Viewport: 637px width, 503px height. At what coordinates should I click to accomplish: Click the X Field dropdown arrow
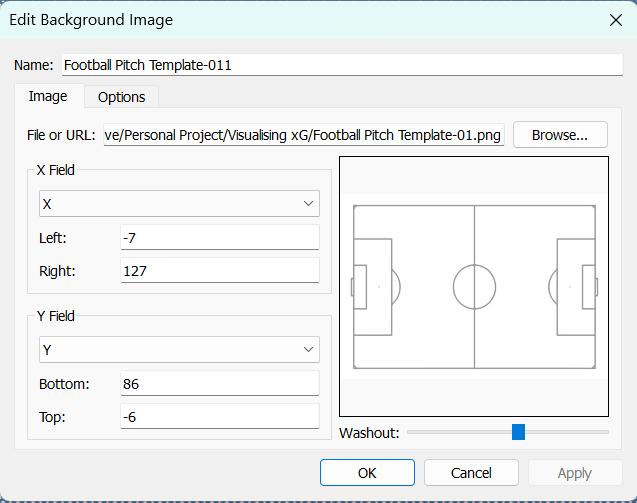pyautogui.click(x=307, y=204)
